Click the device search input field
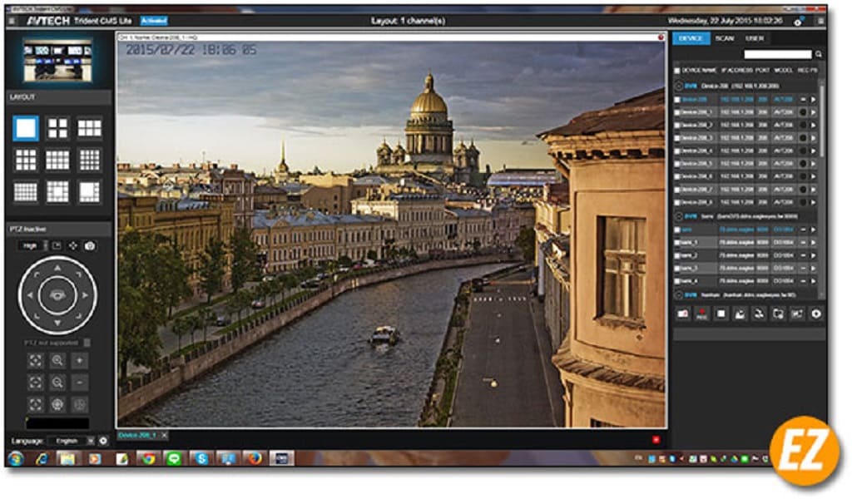 pyautogui.click(x=778, y=54)
